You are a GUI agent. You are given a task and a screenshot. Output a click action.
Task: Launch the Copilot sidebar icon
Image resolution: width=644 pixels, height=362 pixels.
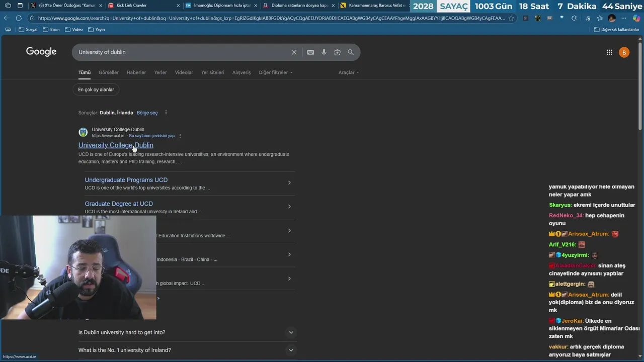click(x=636, y=18)
